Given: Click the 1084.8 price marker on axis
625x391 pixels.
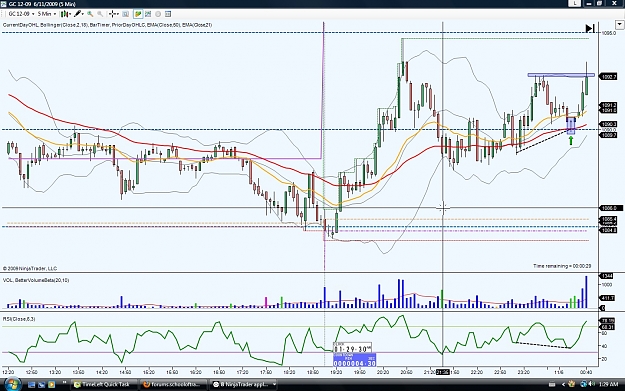Looking at the screenshot, I should [x=609, y=230].
